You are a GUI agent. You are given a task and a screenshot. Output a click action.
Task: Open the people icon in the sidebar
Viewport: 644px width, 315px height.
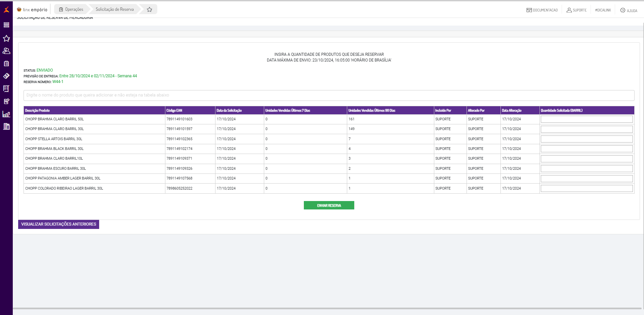click(x=6, y=51)
